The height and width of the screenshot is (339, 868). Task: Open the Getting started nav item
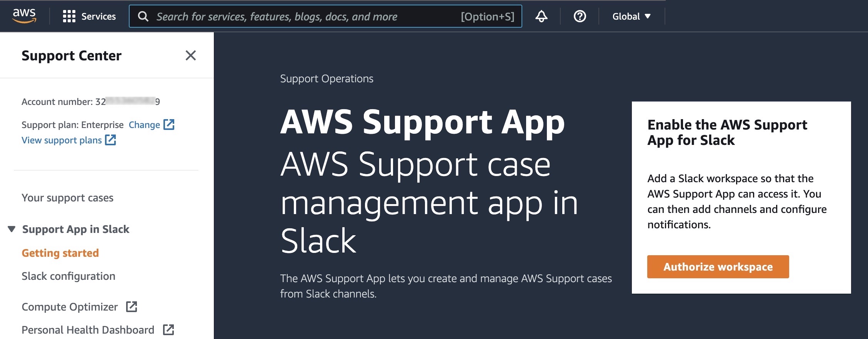[60, 253]
